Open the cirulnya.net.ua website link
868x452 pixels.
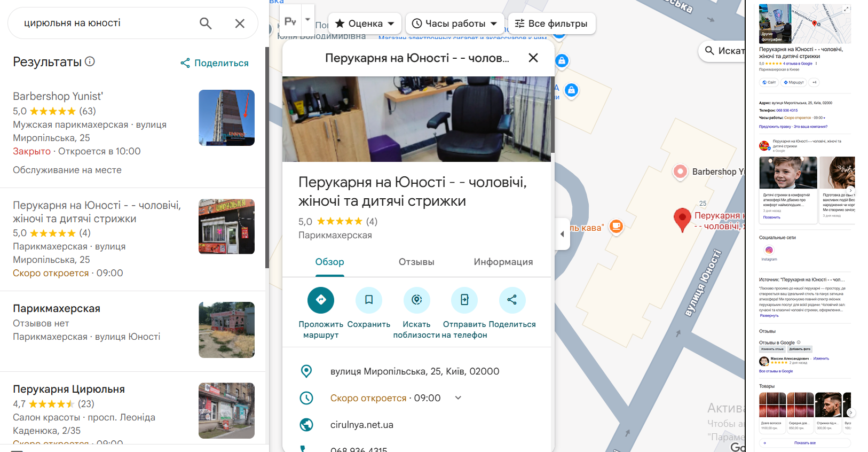point(362,425)
